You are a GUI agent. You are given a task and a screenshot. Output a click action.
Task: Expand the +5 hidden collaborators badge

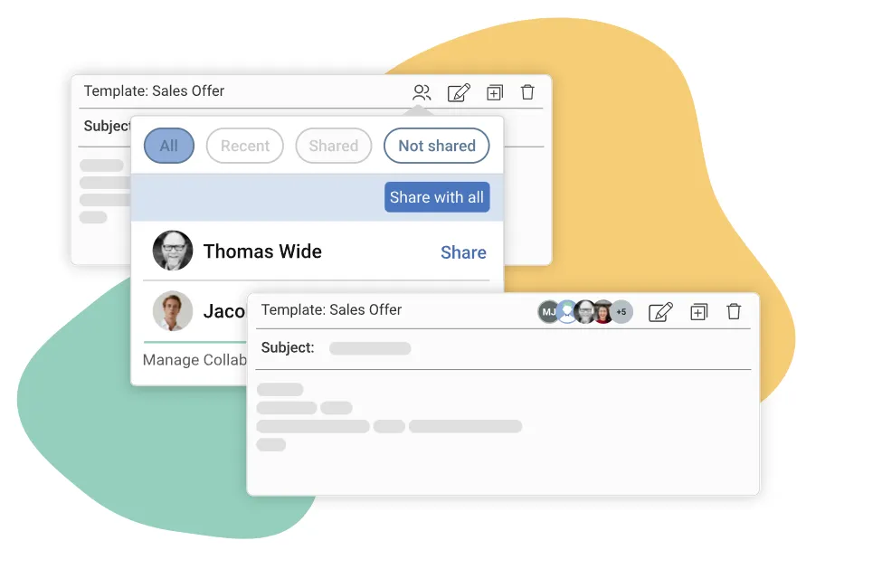[x=621, y=311]
